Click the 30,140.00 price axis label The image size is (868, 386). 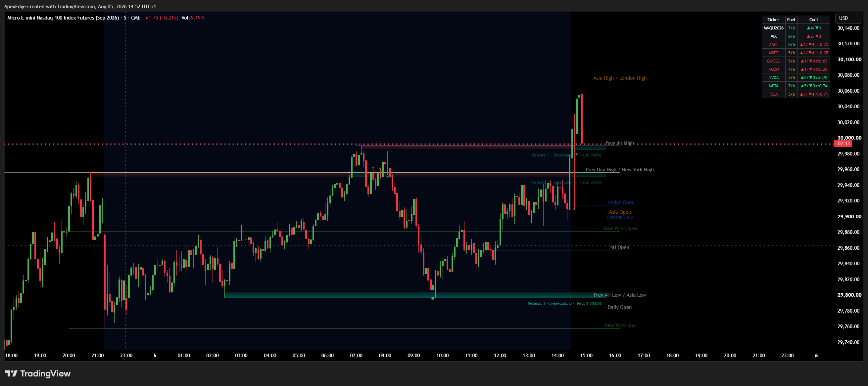(x=848, y=28)
